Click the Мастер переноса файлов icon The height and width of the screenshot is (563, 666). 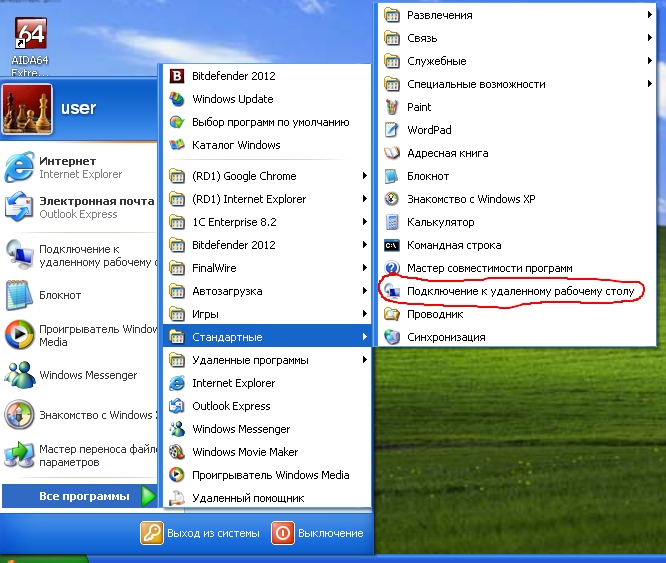coord(19,455)
